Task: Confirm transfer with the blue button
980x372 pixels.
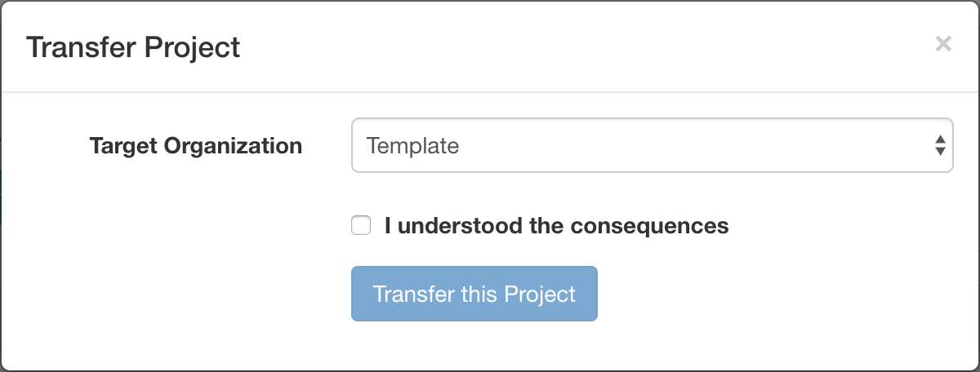Action: click(474, 294)
